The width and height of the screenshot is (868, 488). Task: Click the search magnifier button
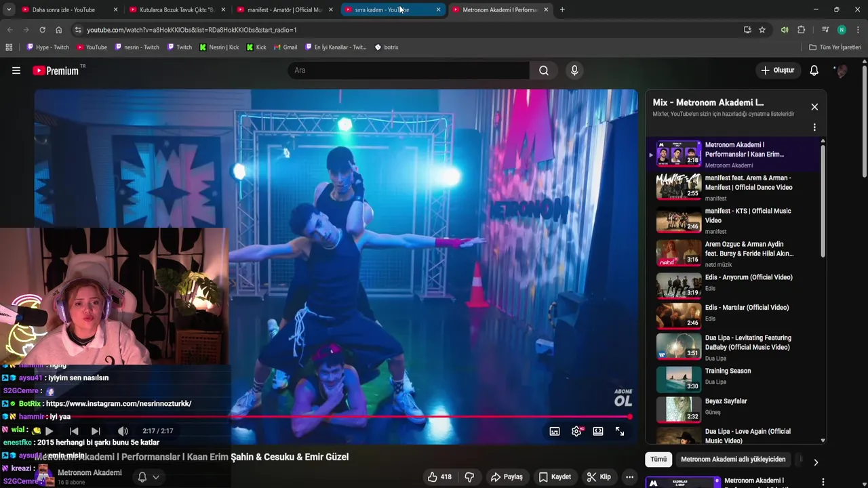[x=544, y=70]
